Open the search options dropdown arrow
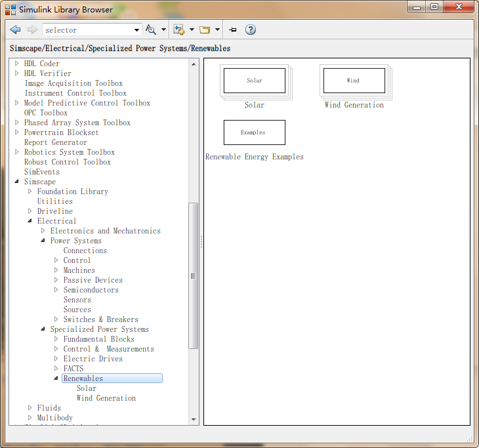 [x=164, y=30]
